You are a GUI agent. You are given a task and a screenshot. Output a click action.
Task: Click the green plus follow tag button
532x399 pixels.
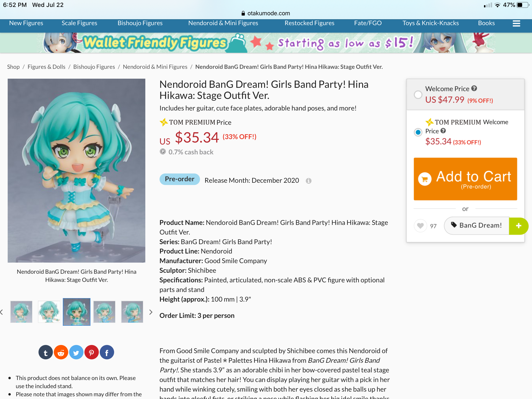tap(518, 226)
